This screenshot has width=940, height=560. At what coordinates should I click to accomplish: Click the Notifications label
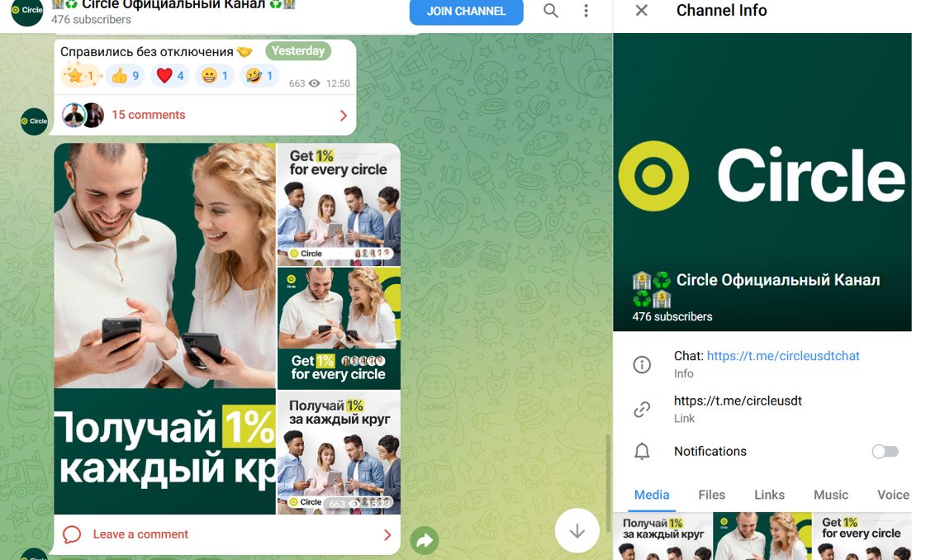[710, 452]
